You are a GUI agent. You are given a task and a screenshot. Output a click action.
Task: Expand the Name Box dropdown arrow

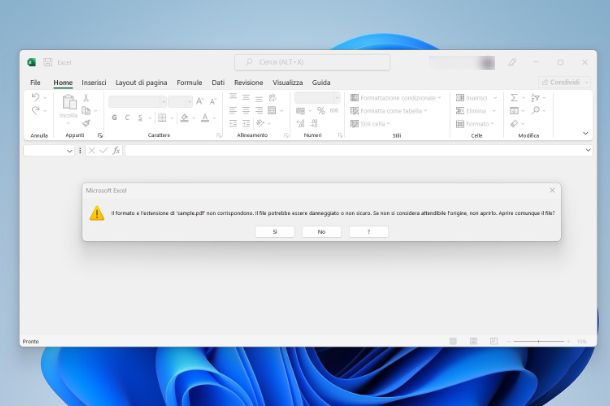[69, 150]
